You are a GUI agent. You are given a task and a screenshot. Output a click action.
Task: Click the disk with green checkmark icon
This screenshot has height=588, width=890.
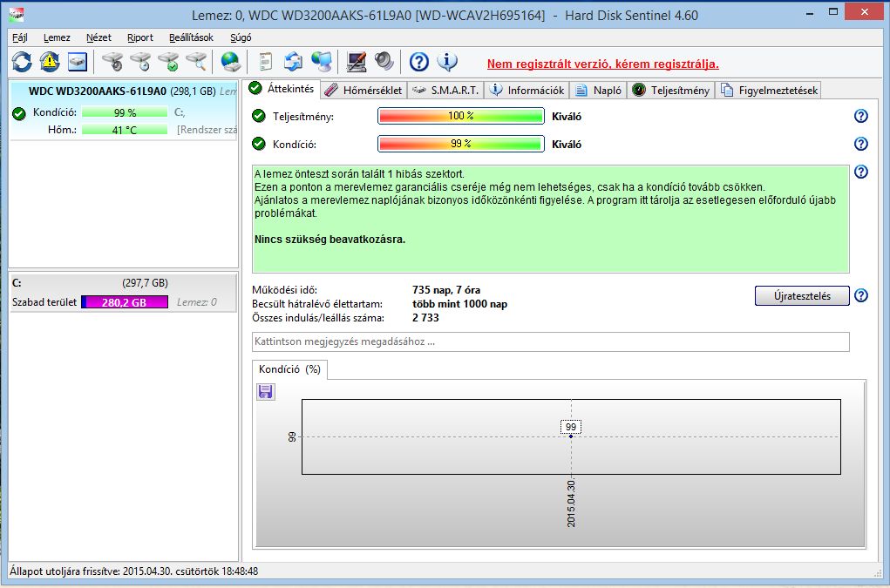[x=168, y=62]
